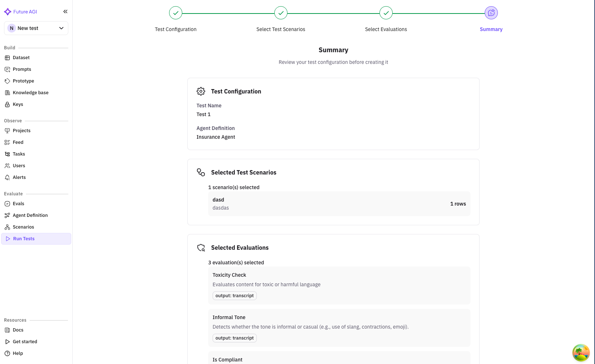Viewport: 595px width, 364px height.
Task: Expand the New test workspace dropdown
Action: (x=36, y=28)
